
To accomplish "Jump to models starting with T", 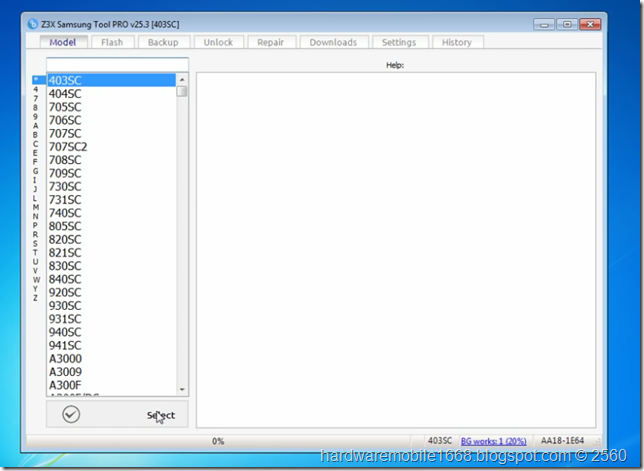I will pyautogui.click(x=36, y=252).
